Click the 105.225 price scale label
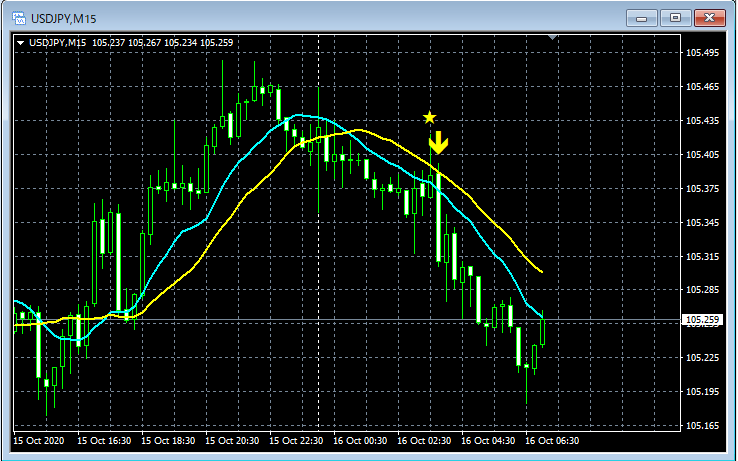738x461 pixels. click(702, 358)
